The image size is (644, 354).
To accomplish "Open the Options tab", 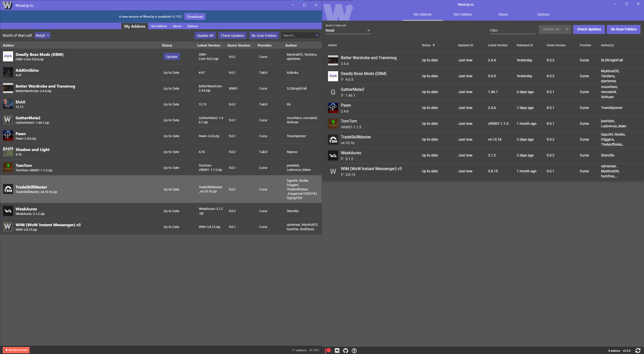I will [x=192, y=26].
